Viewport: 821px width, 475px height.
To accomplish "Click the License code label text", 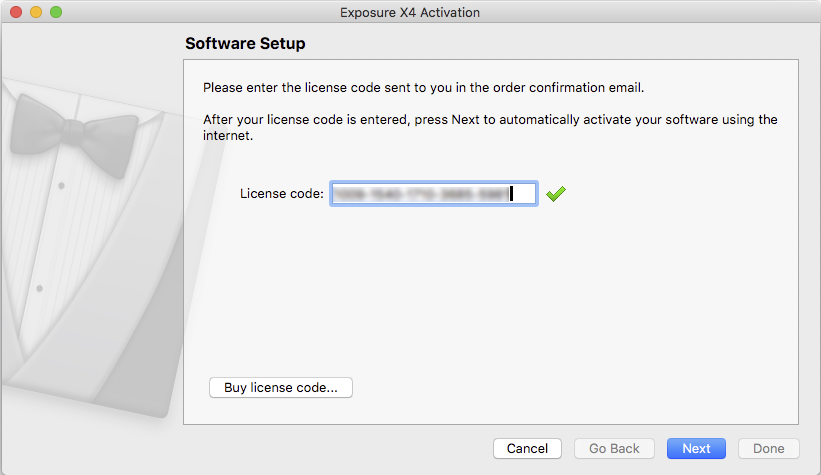I will click(x=282, y=194).
